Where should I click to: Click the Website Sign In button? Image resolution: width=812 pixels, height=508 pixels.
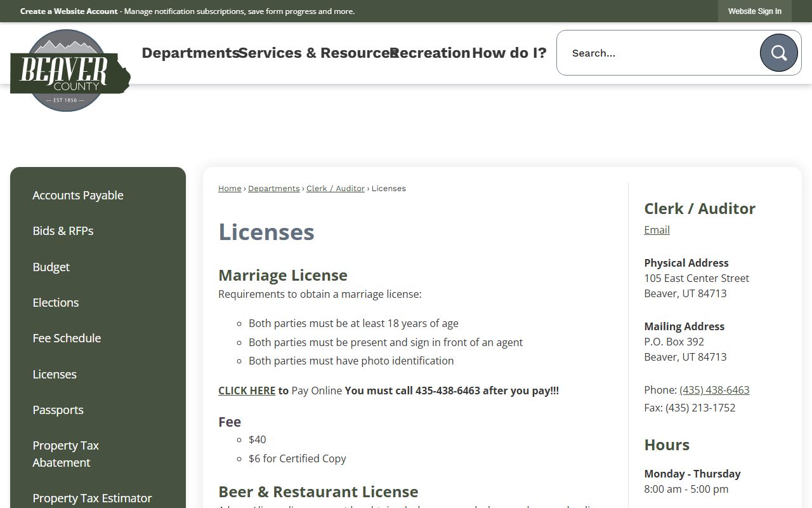point(754,11)
